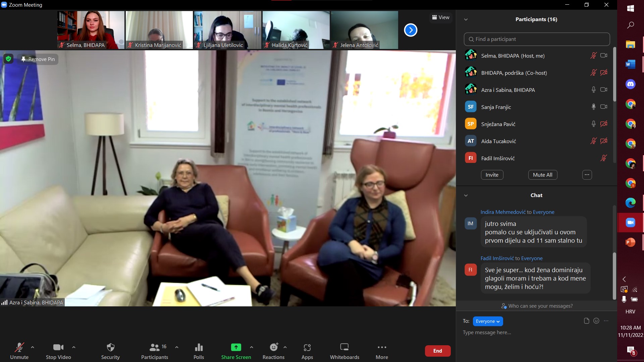Screen dimensions: 644x362
Task: Open the Everyone recipient dropdown
Action: pos(488,321)
